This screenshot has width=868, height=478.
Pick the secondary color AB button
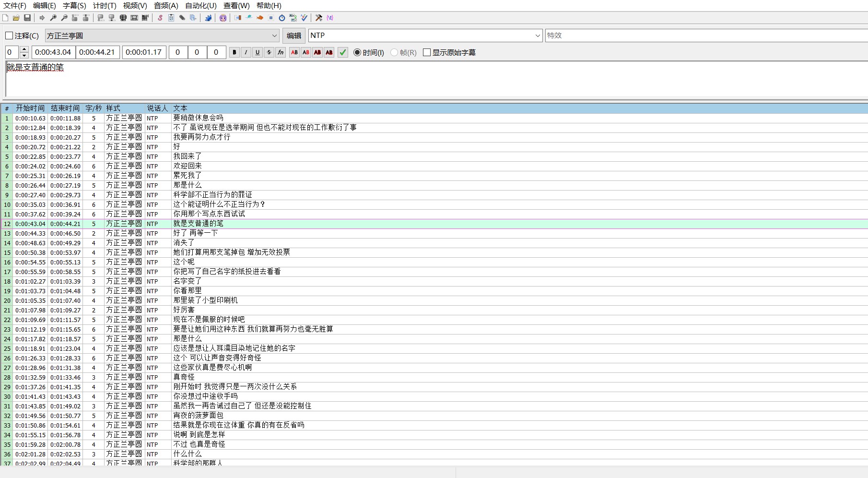306,52
